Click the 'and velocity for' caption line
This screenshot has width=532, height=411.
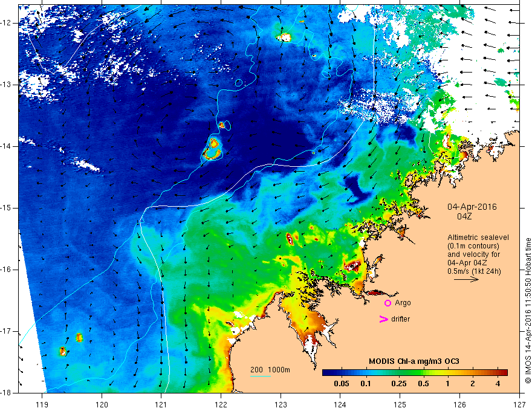[x=473, y=254]
